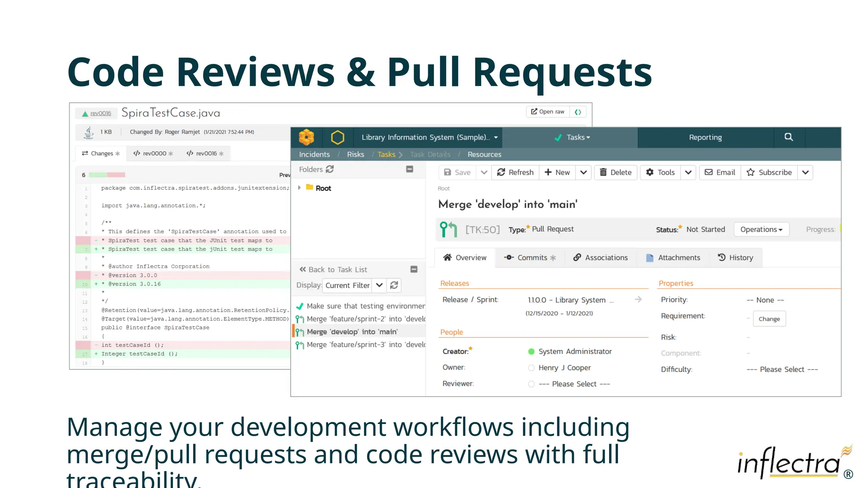The height and width of the screenshot is (488, 868).
Task: Click the Spira orange logo icon
Action: (306, 137)
